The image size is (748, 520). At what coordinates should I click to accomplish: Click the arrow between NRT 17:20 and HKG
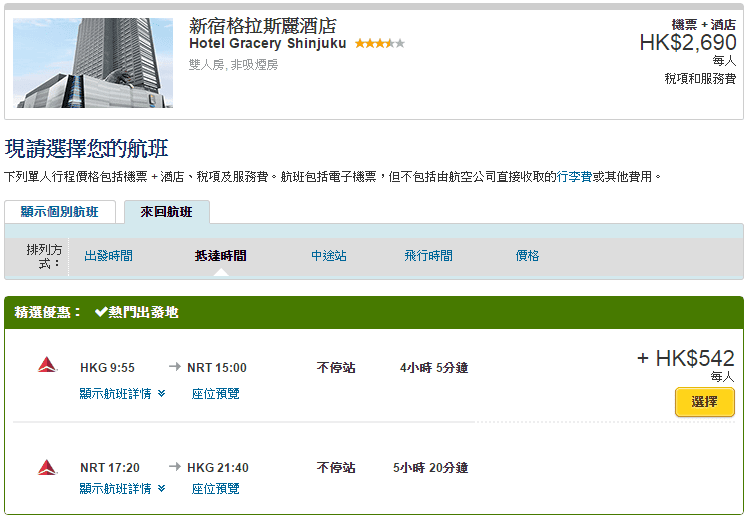tap(175, 467)
